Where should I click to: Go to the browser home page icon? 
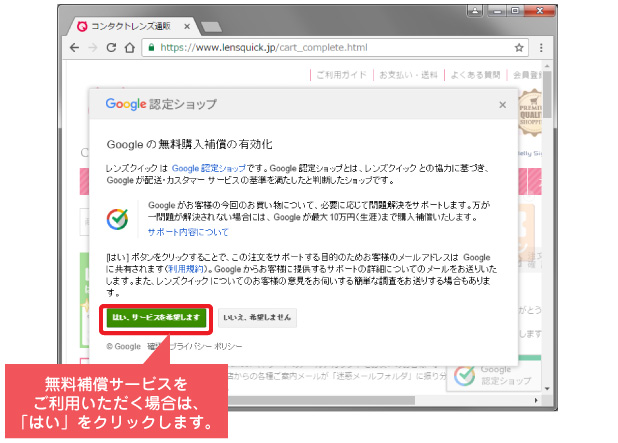coord(130,48)
